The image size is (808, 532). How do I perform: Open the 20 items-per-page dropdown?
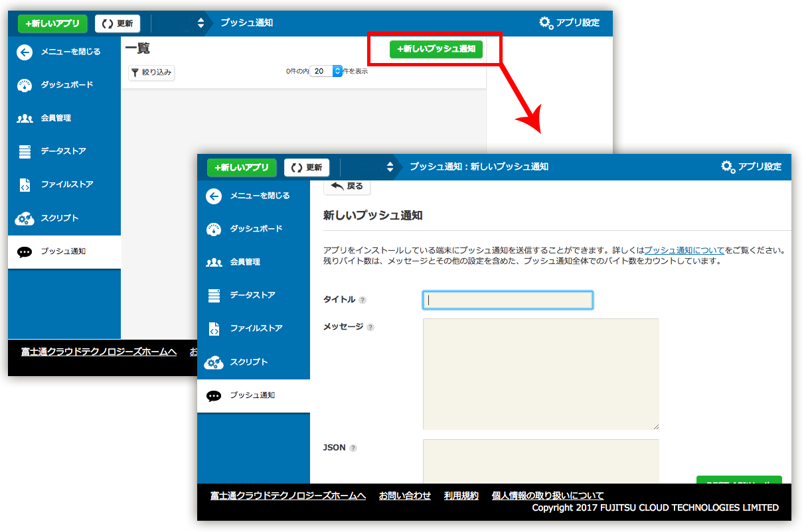point(327,71)
